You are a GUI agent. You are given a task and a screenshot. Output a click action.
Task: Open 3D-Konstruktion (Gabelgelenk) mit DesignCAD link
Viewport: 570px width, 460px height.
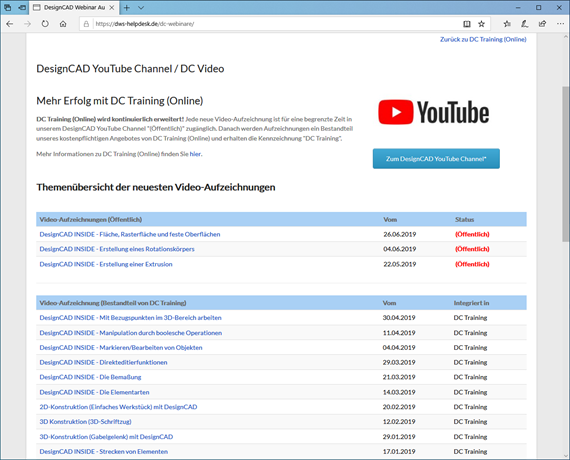[x=106, y=437]
